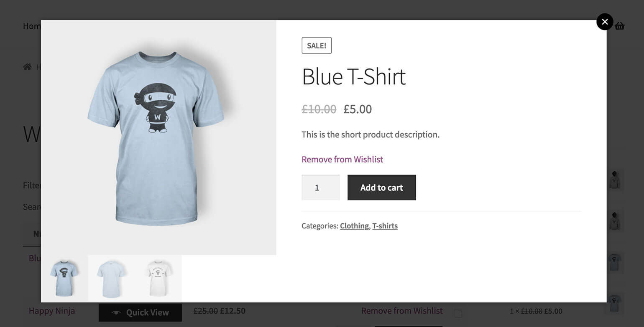Click the topmost hoodie thumbnail in sidebar
This screenshot has width=644, height=327.
pyautogui.click(x=614, y=180)
